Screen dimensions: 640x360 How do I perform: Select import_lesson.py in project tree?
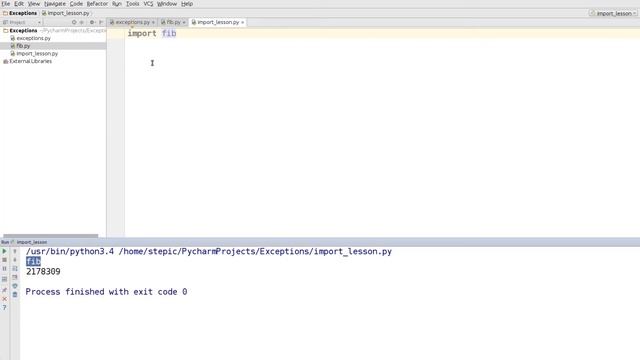[37, 54]
